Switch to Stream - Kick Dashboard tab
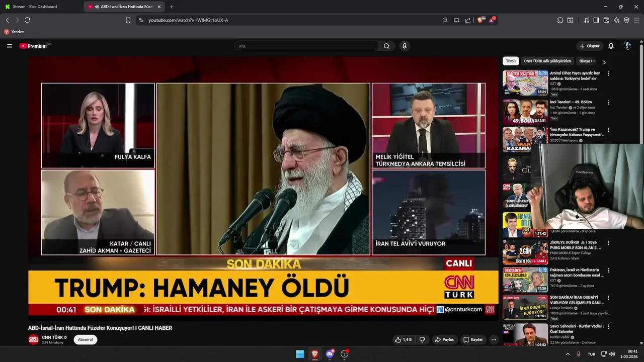 click(x=35, y=7)
